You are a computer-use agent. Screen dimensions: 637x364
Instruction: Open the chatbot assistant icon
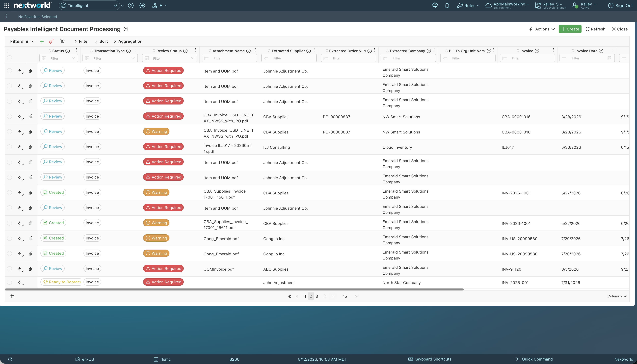click(435, 5)
